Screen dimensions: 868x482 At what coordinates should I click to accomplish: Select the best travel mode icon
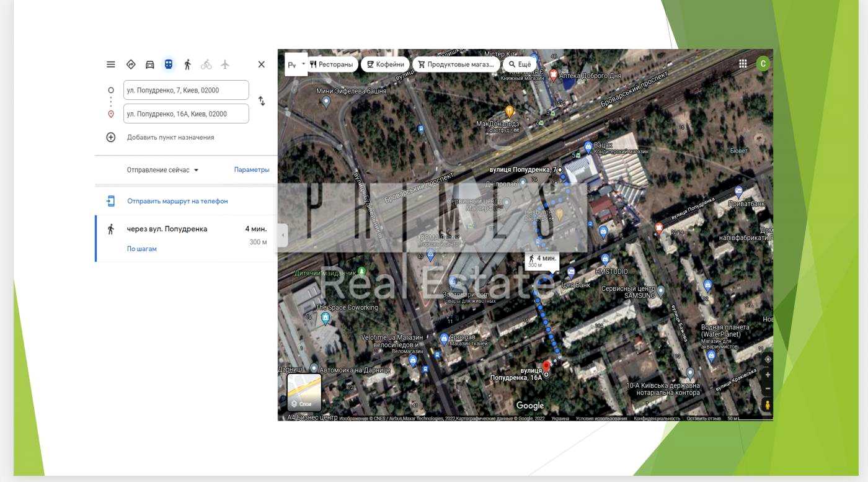point(131,65)
